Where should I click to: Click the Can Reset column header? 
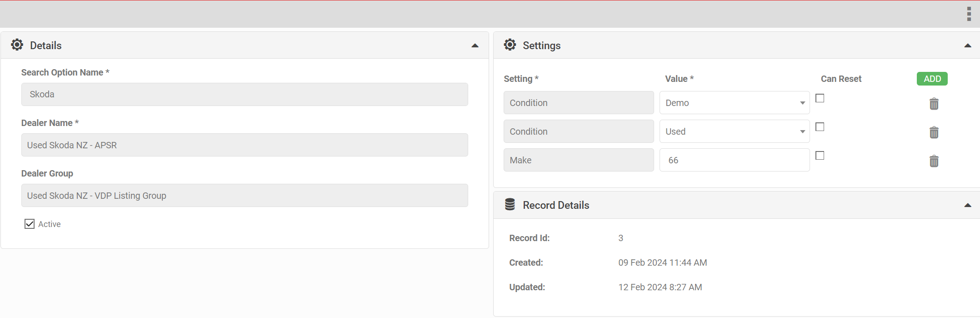coord(841,79)
